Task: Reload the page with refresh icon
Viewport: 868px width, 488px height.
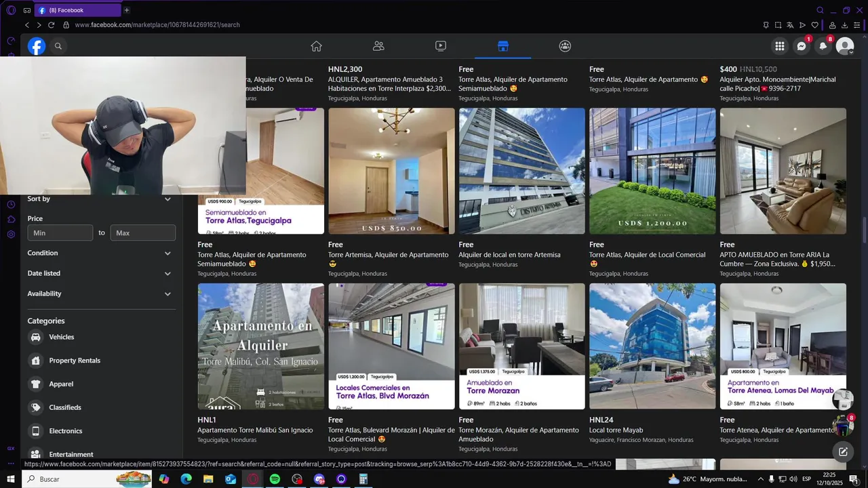Action: pyautogui.click(x=51, y=25)
